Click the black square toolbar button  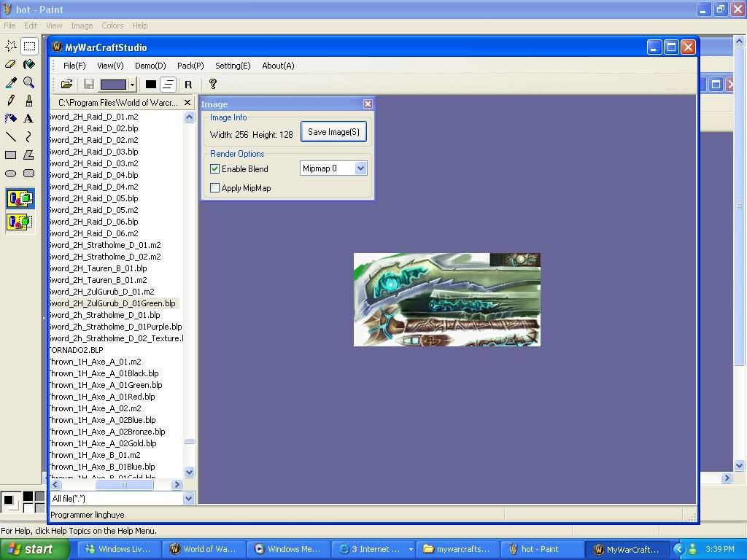(150, 85)
